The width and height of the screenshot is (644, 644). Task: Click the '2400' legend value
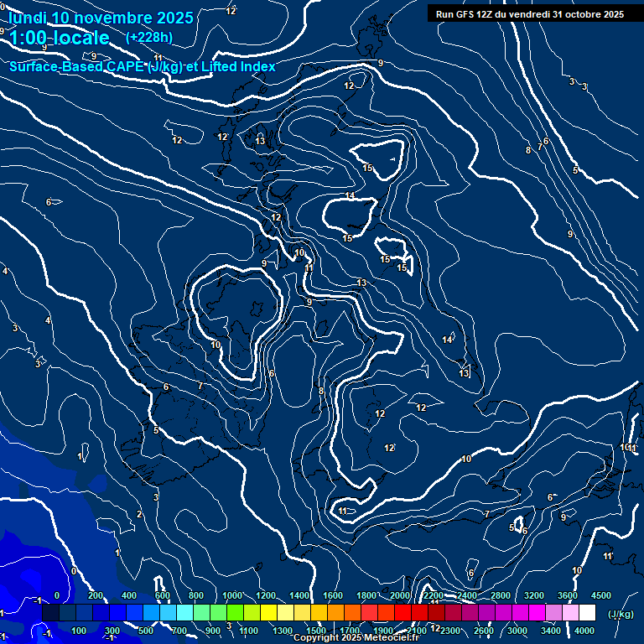(x=467, y=595)
